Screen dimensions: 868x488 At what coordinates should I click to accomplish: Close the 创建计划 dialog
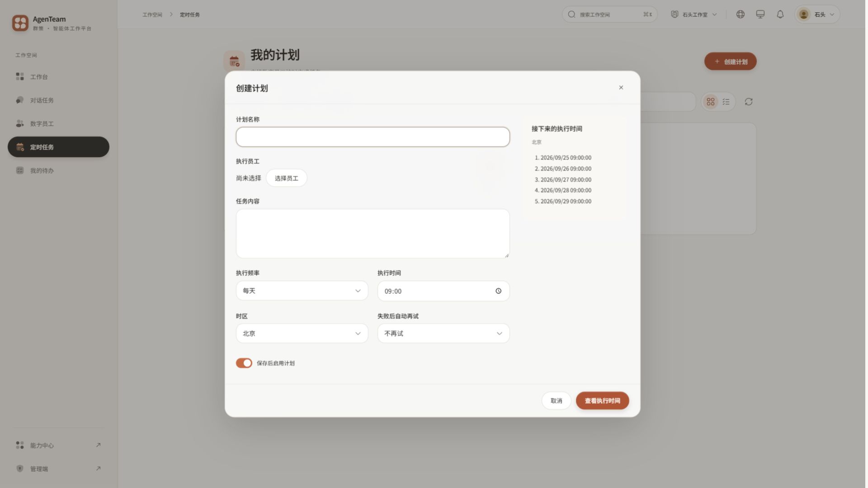[621, 88]
